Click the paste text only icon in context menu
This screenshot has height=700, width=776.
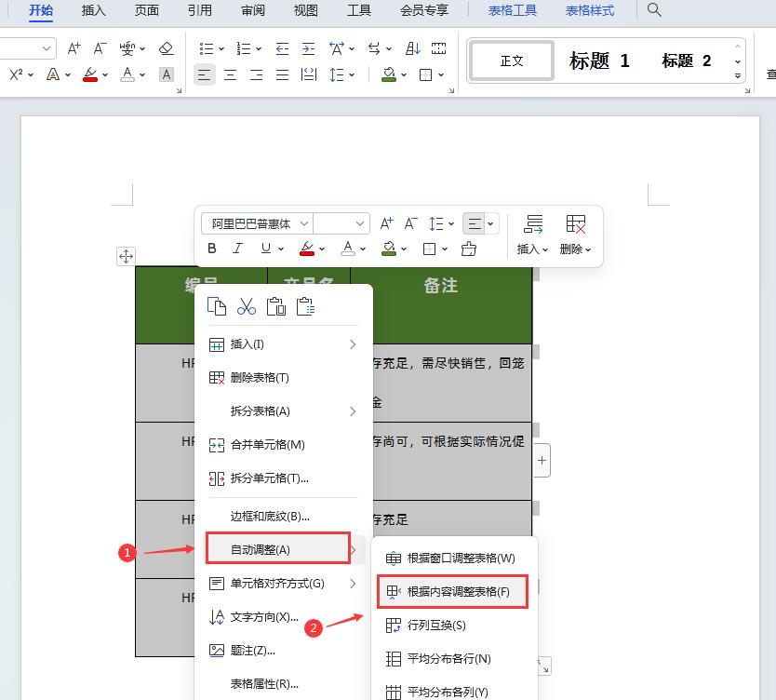[x=305, y=306]
